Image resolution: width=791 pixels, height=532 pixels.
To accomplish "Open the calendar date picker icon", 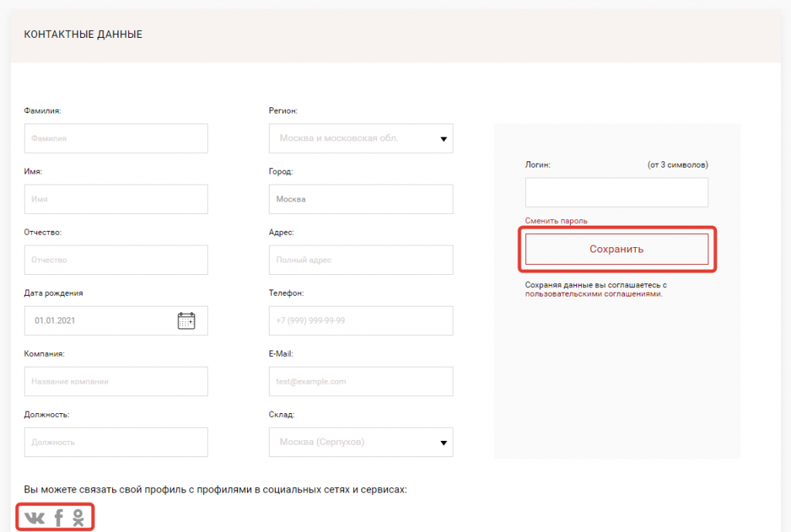I will (186, 320).
